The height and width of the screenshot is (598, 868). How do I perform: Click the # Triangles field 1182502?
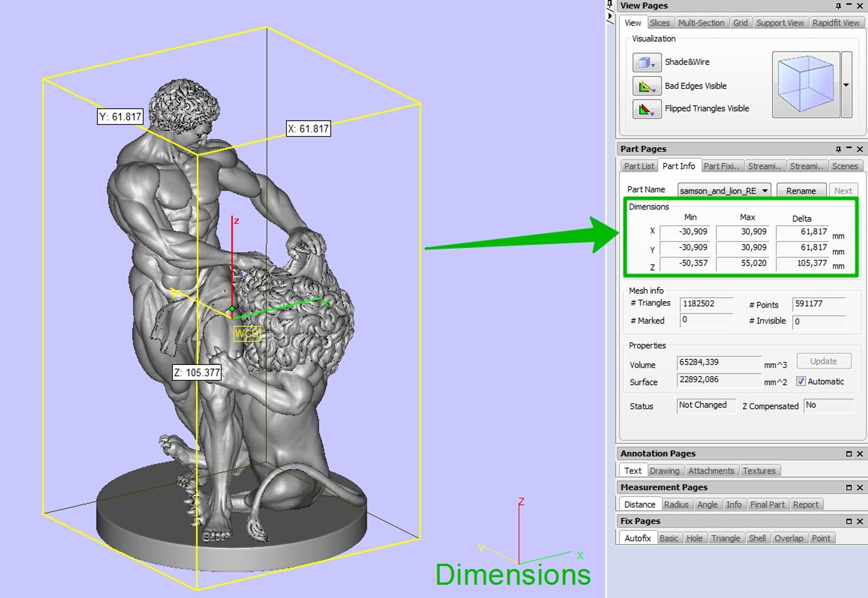pos(706,304)
